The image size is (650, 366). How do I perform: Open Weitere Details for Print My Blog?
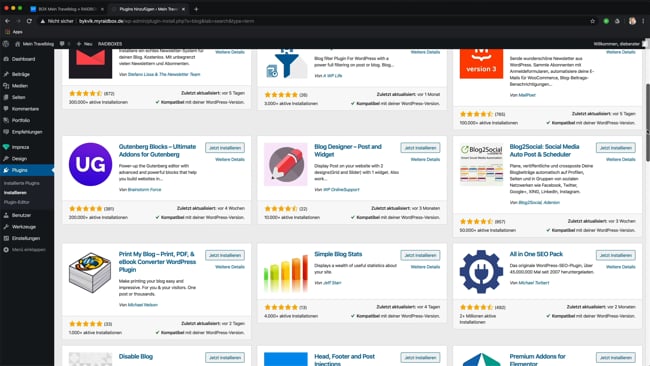point(230,267)
